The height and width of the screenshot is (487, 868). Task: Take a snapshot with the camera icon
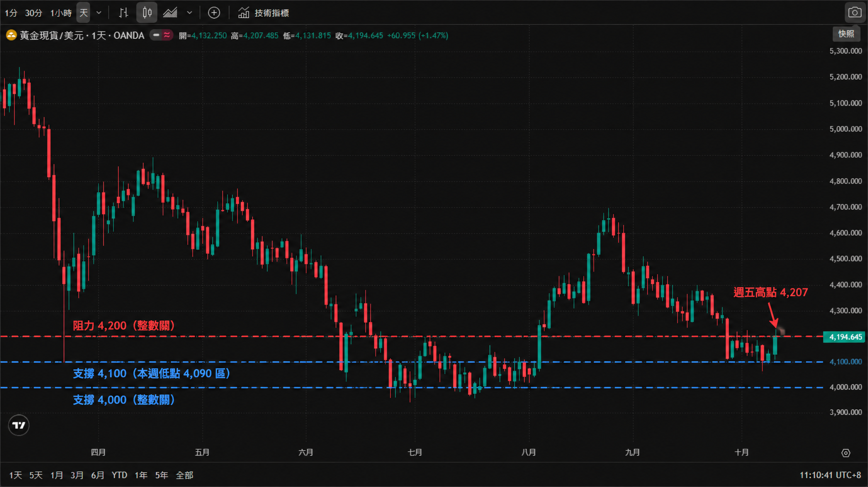[x=855, y=13]
